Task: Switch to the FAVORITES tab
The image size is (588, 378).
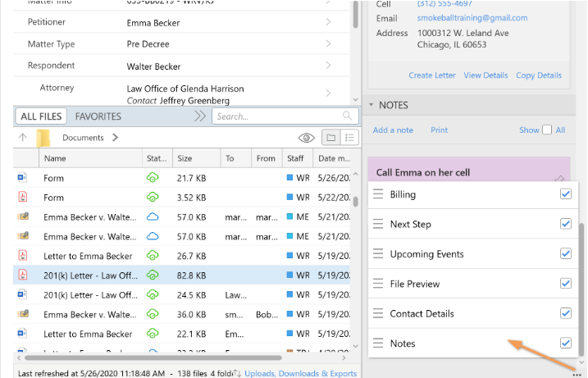Action: coord(98,116)
